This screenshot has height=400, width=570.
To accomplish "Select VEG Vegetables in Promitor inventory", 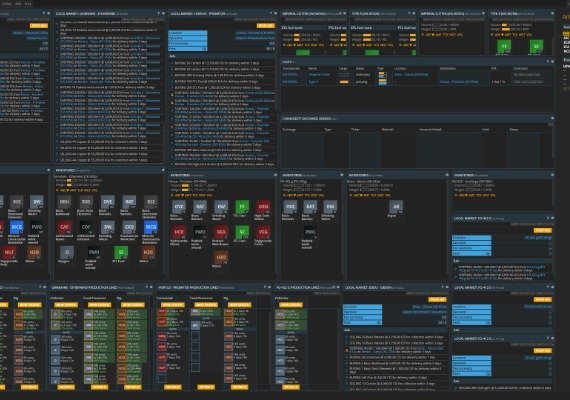I will (263, 232).
